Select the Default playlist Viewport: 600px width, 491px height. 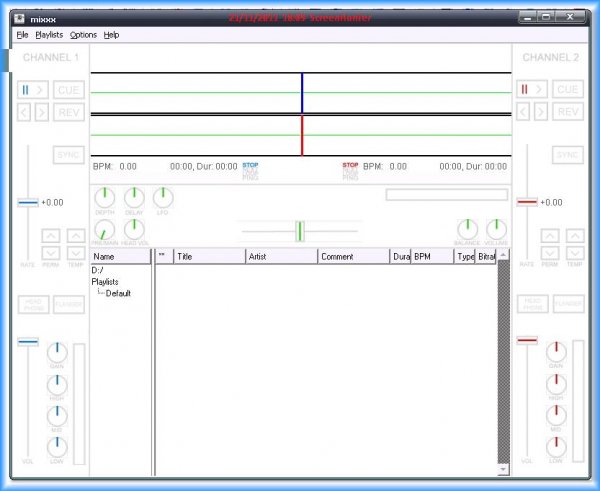[118, 294]
